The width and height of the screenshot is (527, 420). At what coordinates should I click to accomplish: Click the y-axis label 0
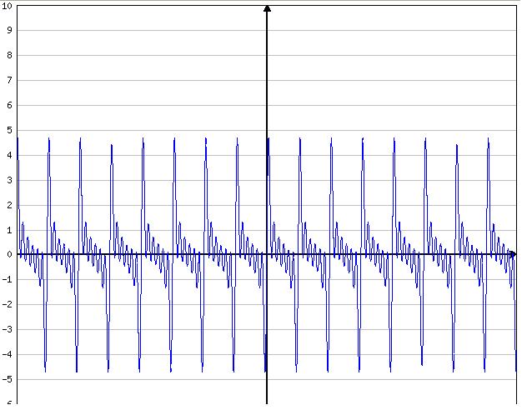[9, 255]
